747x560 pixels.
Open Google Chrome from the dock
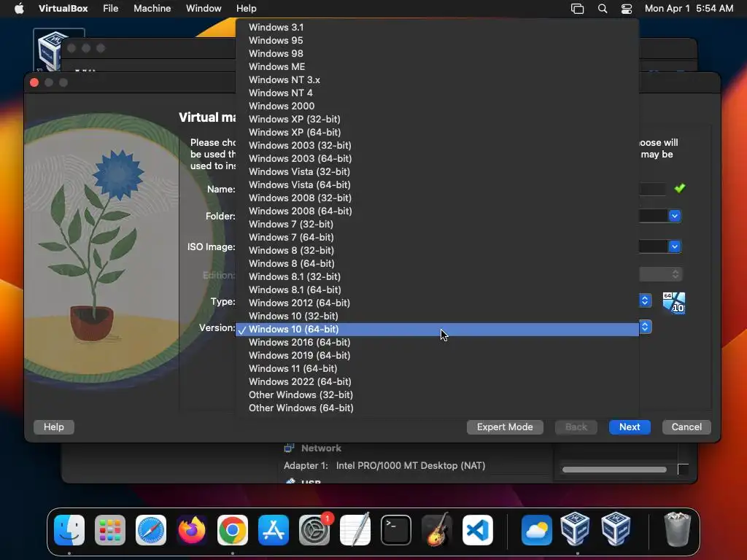coord(233,530)
